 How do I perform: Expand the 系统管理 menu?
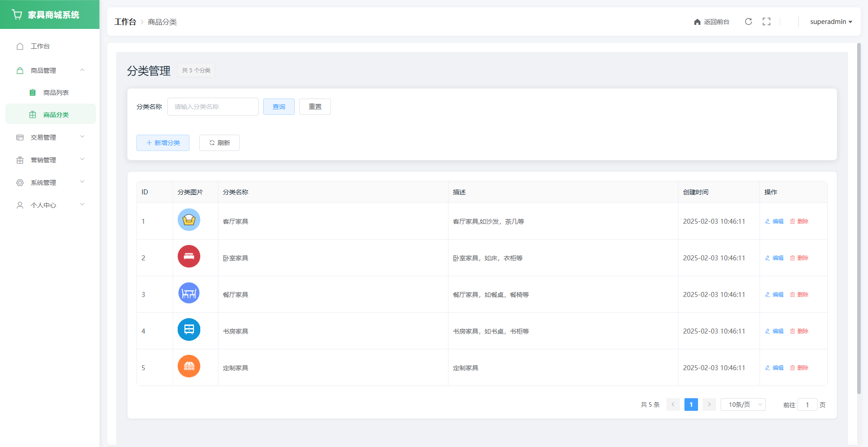[x=50, y=183]
